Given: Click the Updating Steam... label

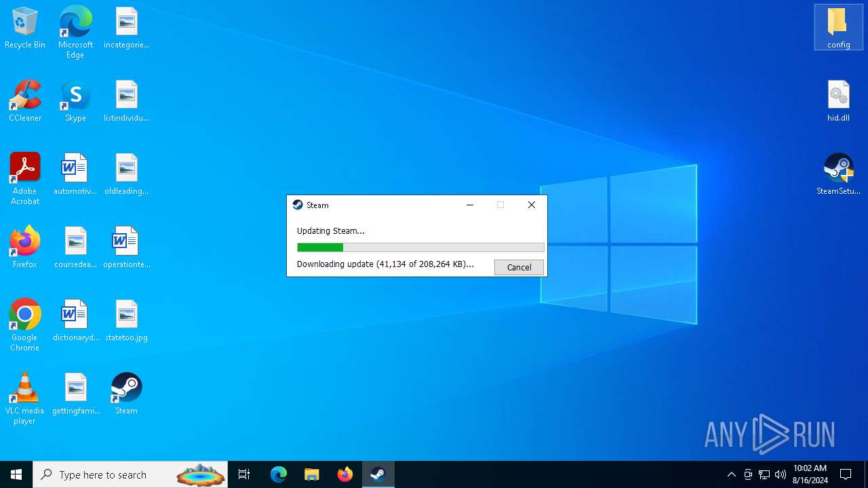Looking at the screenshot, I should click(331, 230).
